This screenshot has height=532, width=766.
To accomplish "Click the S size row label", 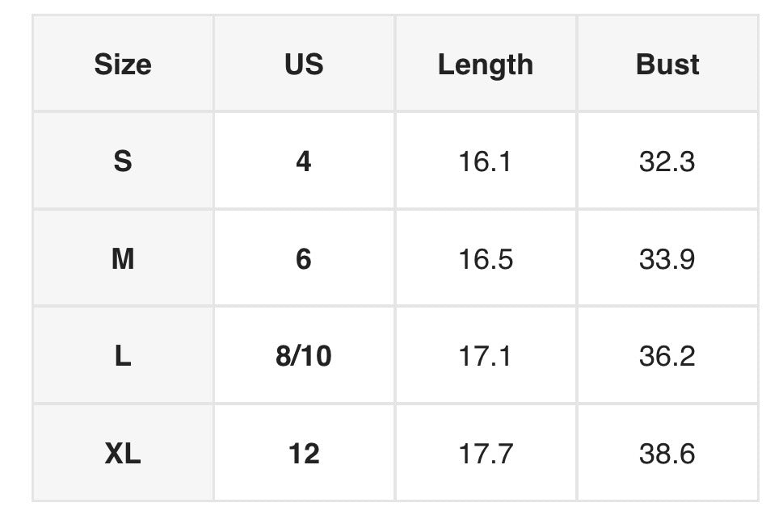I will tap(123, 161).
